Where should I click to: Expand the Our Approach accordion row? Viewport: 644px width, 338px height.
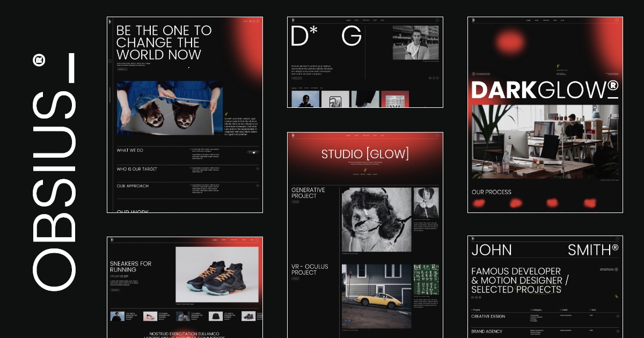tap(258, 186)
